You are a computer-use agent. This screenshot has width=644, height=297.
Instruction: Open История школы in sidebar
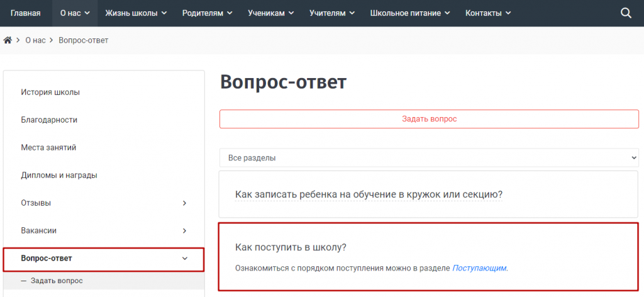pos(50,92)
